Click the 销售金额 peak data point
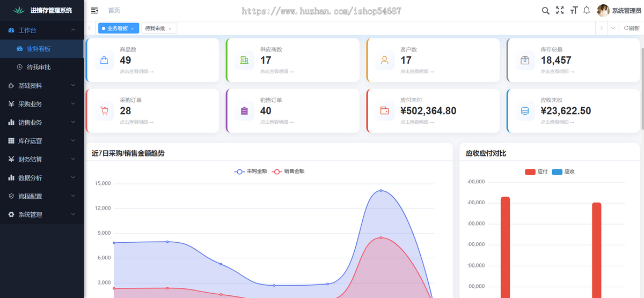 pyautogui.click(x=381, y=237)
